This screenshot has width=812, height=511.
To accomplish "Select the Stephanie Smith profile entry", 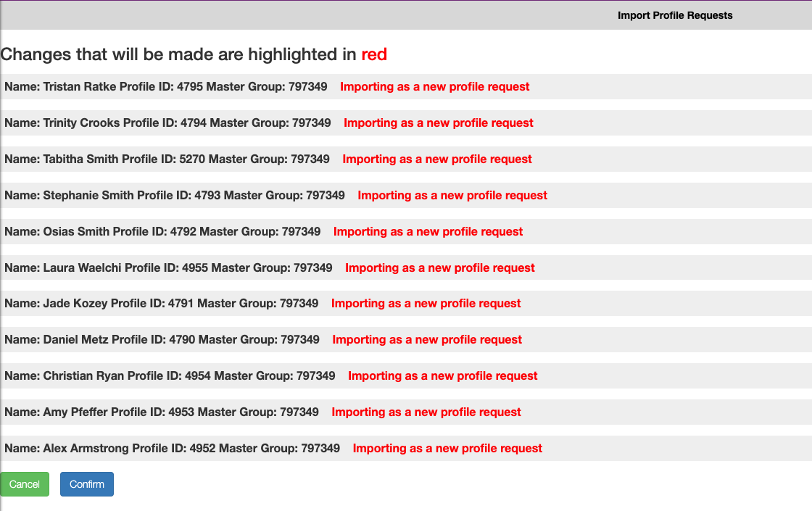I will [174, 196].
